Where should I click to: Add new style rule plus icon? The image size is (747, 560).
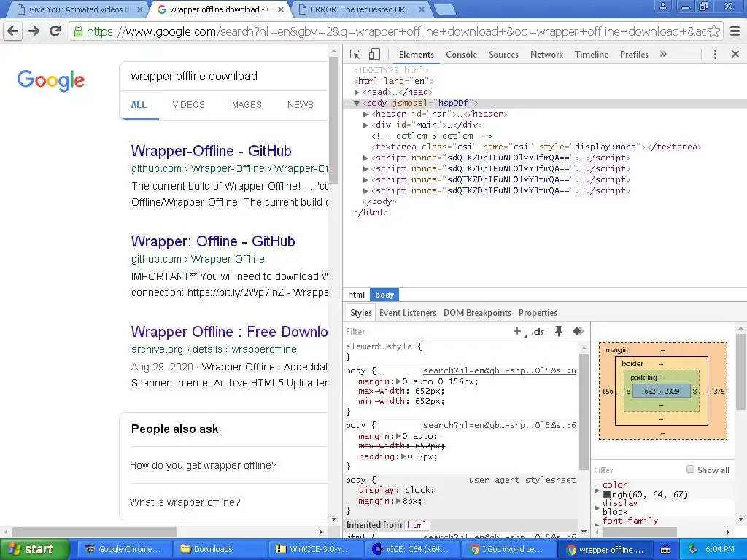click(518, 331)
